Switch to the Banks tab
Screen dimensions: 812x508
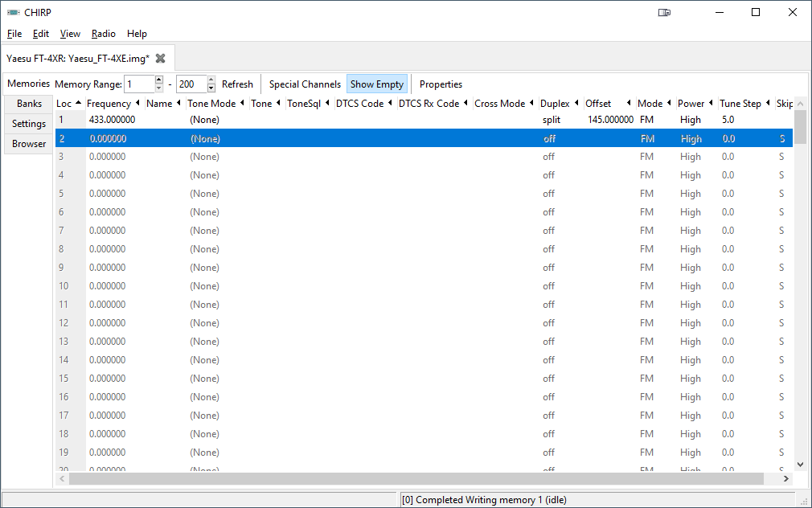click(29, 104)
